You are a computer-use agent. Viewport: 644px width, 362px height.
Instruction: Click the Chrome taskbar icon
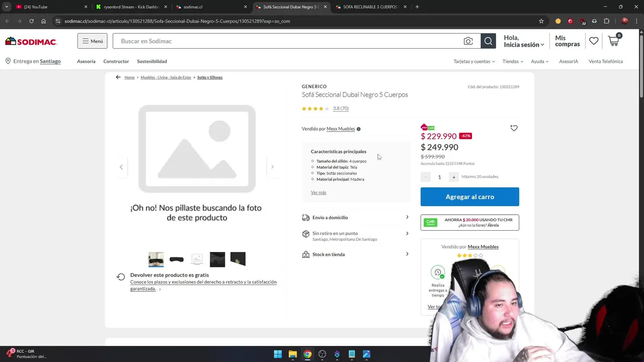(307, 354)
